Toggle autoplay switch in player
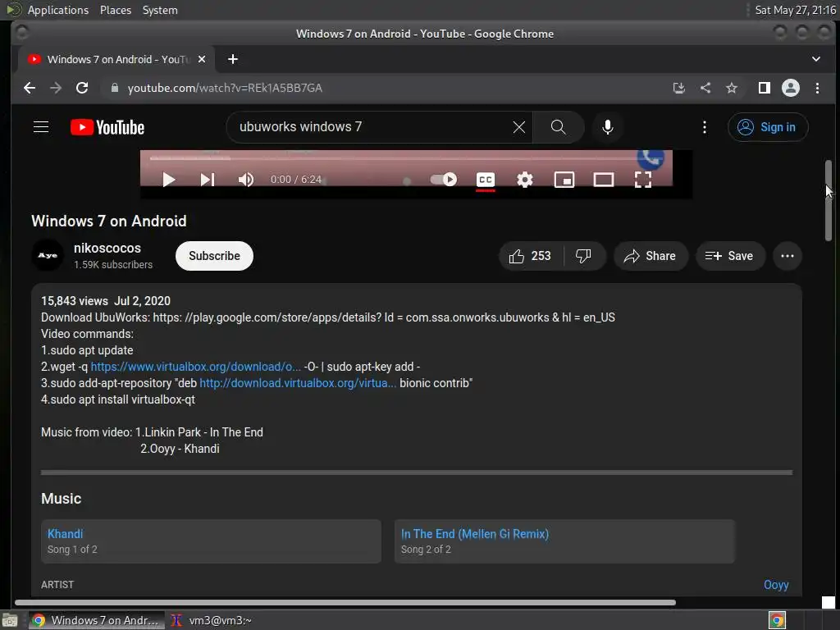840x630 pixels. coord(444,180)
